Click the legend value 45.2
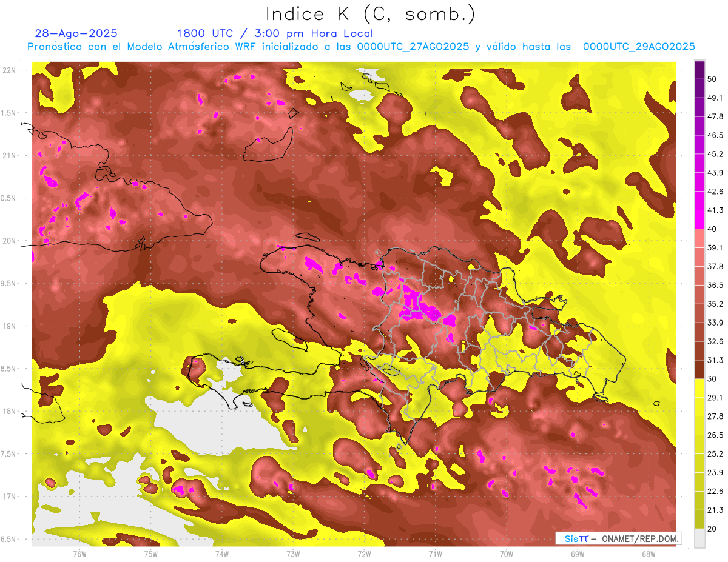Screen dimensions: 728x562 pyautogui.click(x=715, y=154)
